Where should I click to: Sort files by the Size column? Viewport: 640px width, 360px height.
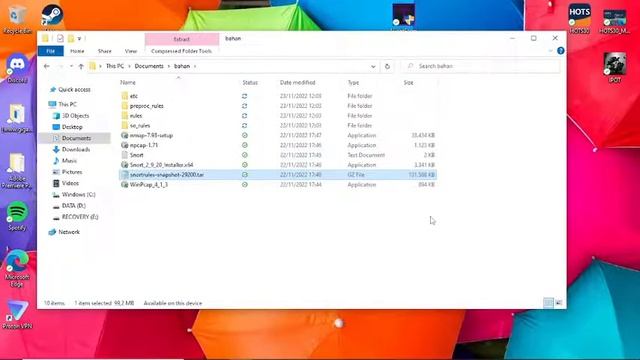[409, 82]
